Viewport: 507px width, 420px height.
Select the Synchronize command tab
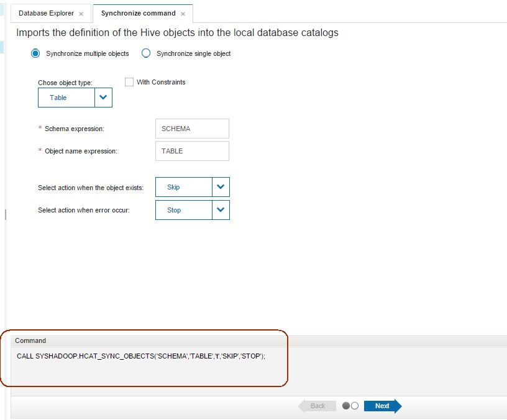click(138, 13)
